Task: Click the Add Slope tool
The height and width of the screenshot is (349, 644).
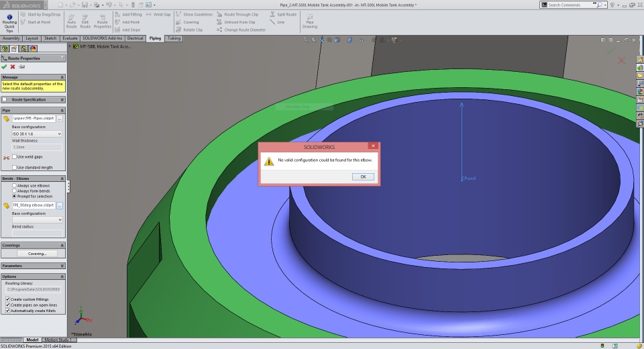Action: (127, 30)
